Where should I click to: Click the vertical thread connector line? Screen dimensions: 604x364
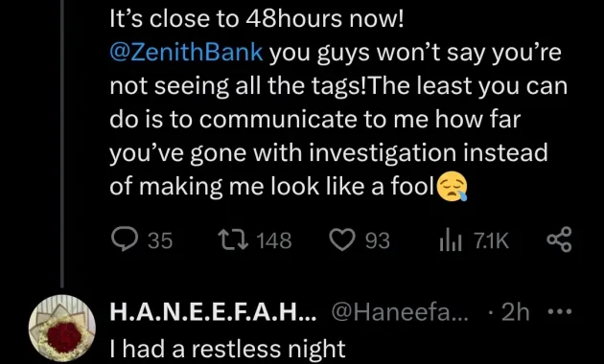(x=62, y=144)
